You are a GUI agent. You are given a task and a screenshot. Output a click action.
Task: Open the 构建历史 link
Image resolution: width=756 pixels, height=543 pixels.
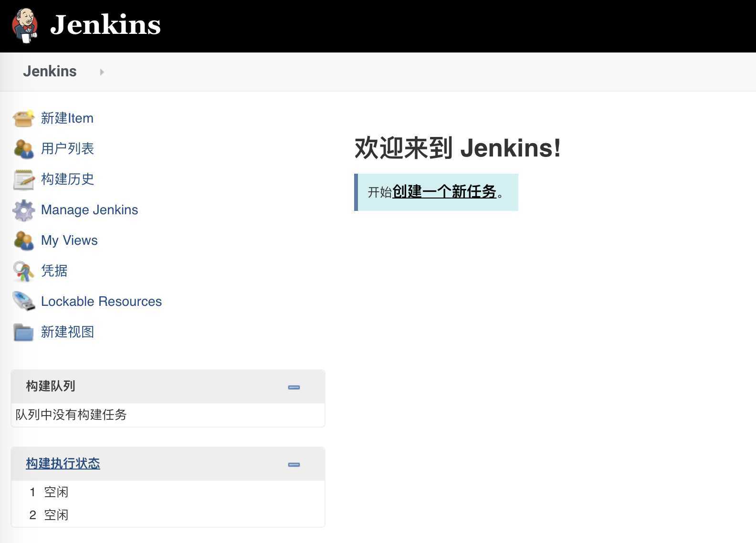tap(67, 179)
